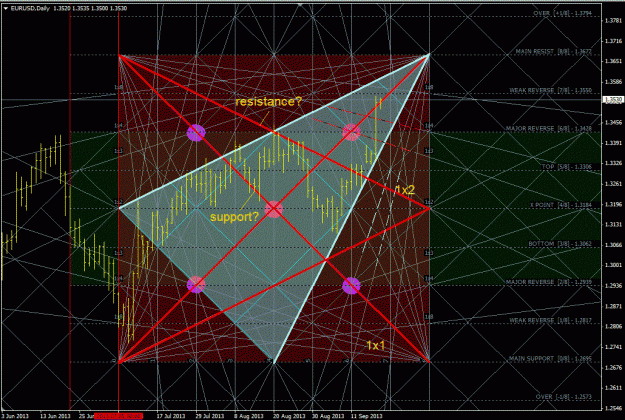The image size is (625, 420).
Task: Click the 20 Aug 2013 date label
Action: point(288,416)
